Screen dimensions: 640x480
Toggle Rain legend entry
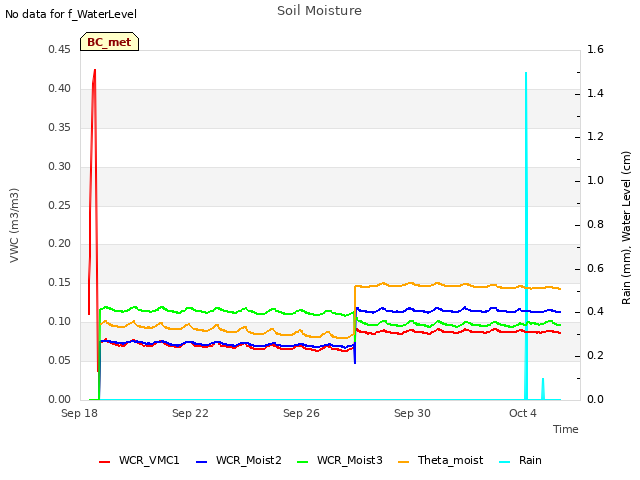click(520, 460)
